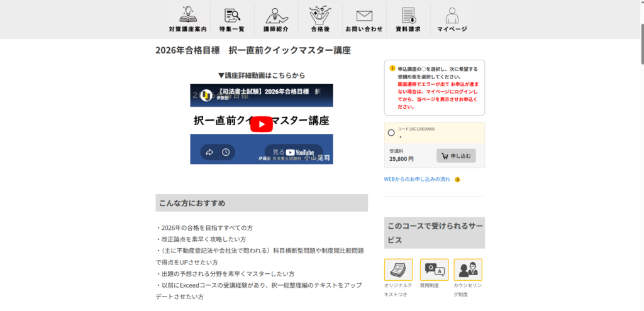644x311 pixels.
Task: Play the YouTube course video
Action: pos(262,124)
